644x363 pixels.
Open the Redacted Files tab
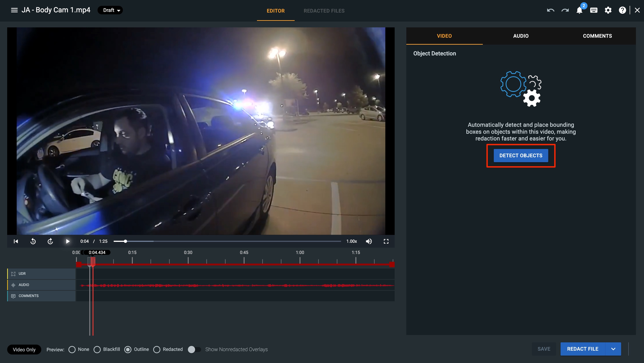tap(324, 11)
